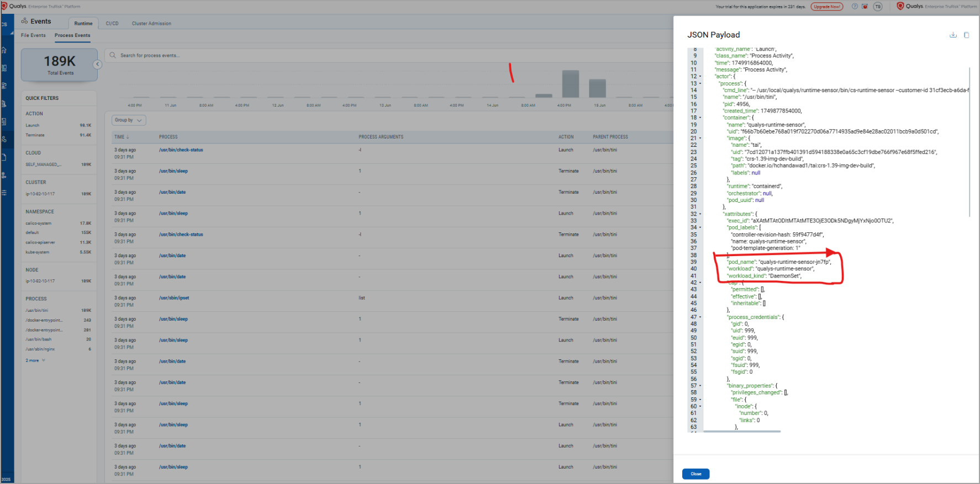
Task: Click "runtime": "containerd" line in JSON
Action: (755, 187)
